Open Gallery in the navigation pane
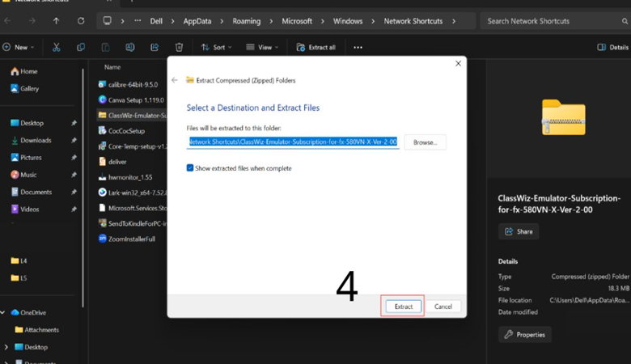The height and width of the screenshot is (364, 631). click(x=24, y=88)
